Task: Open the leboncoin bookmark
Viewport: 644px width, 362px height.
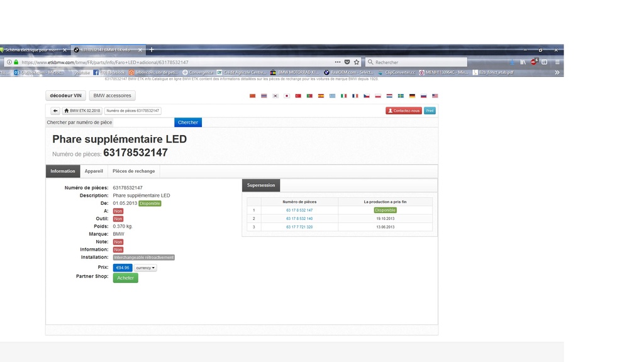Action: click(153, 72)
